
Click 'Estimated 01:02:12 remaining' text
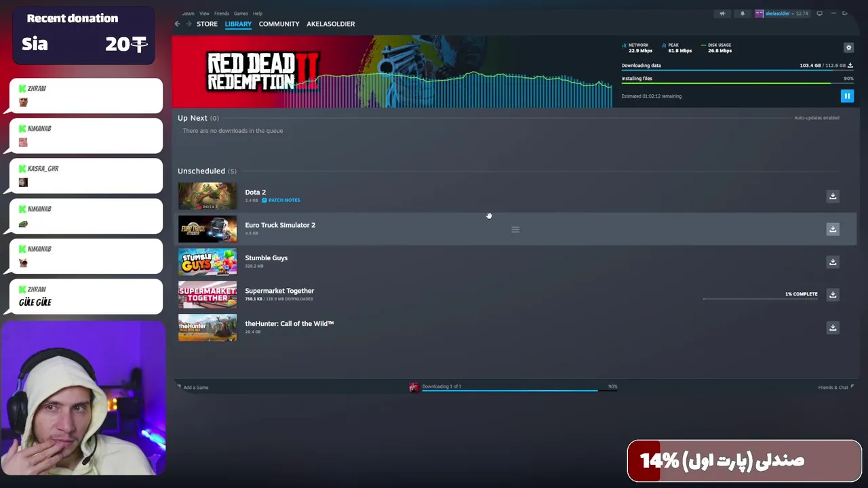point(652,96)
